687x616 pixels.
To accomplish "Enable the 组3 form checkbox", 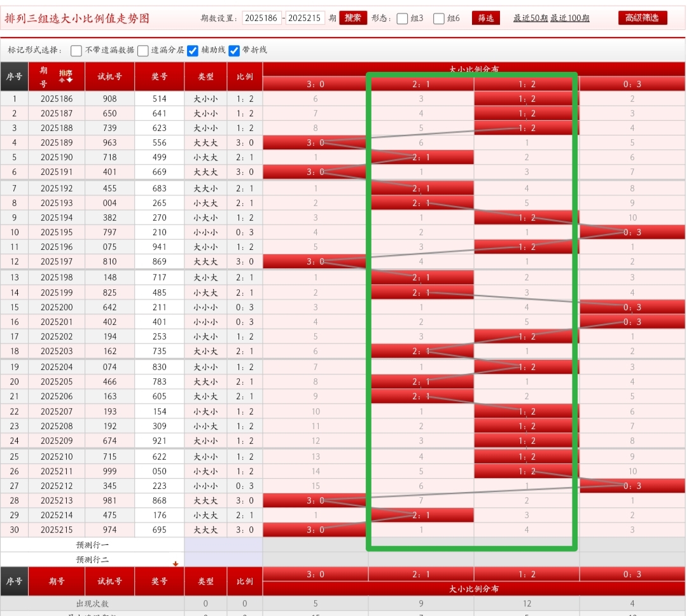I will point(402,18).
